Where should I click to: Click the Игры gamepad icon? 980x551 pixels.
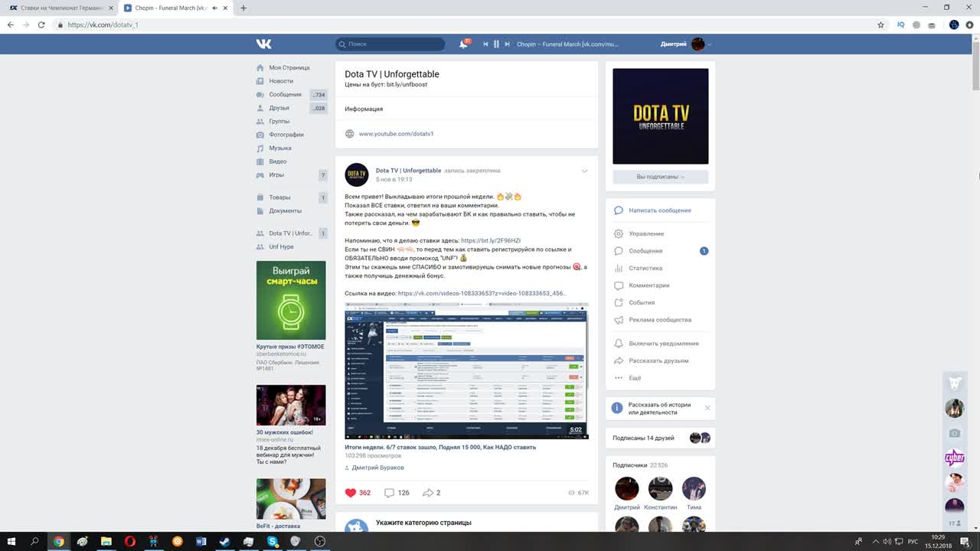point(260,175)
